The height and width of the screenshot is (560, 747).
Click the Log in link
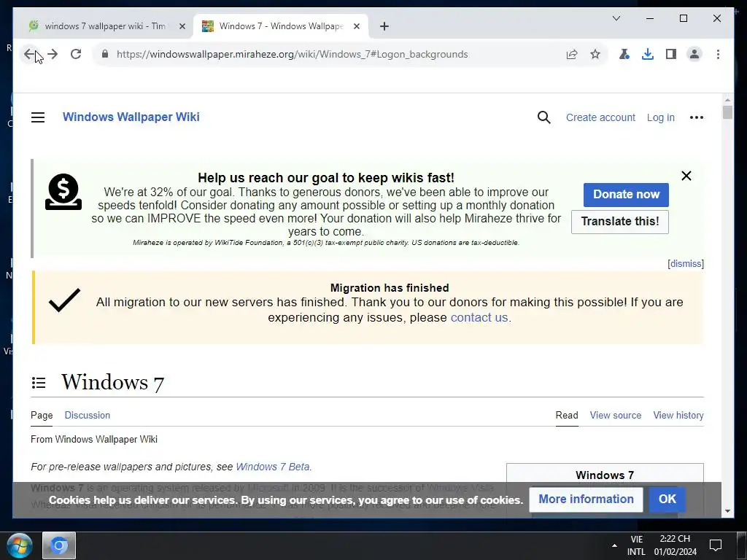click(x=660, y=117)
